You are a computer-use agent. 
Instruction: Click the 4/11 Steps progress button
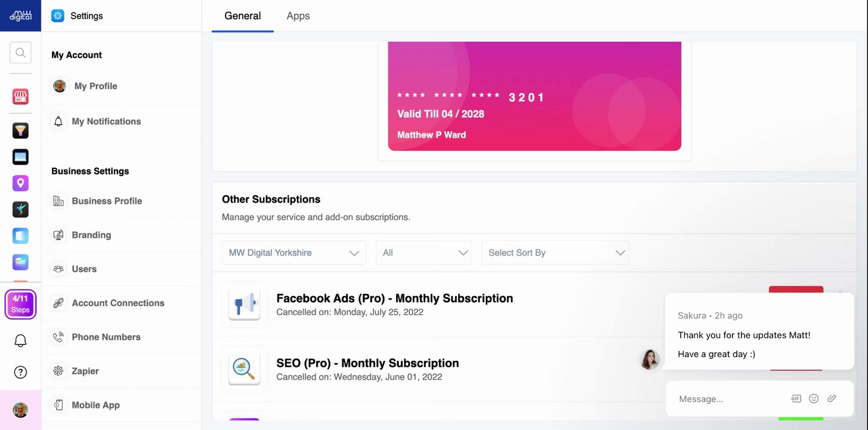tap(20, 304)
